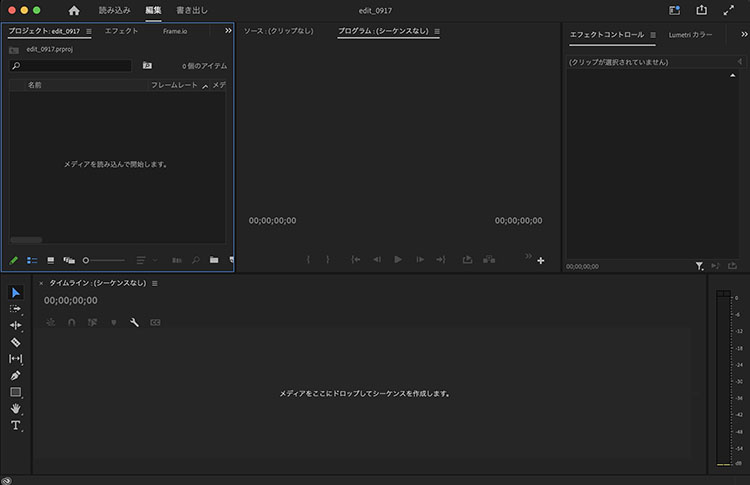
Task: Select the Type tool
Action: (x=15, y=425)
